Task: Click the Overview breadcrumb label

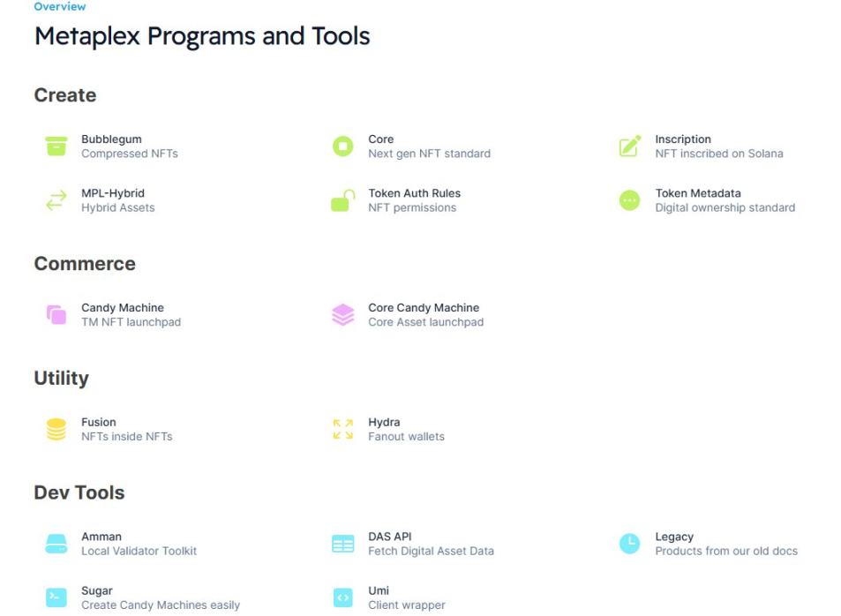Action: click(x=60, y=7)
